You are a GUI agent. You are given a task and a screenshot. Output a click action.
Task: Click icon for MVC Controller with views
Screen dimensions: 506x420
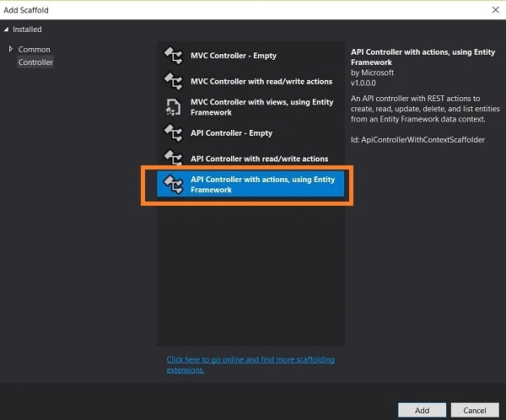coord(173,107)
